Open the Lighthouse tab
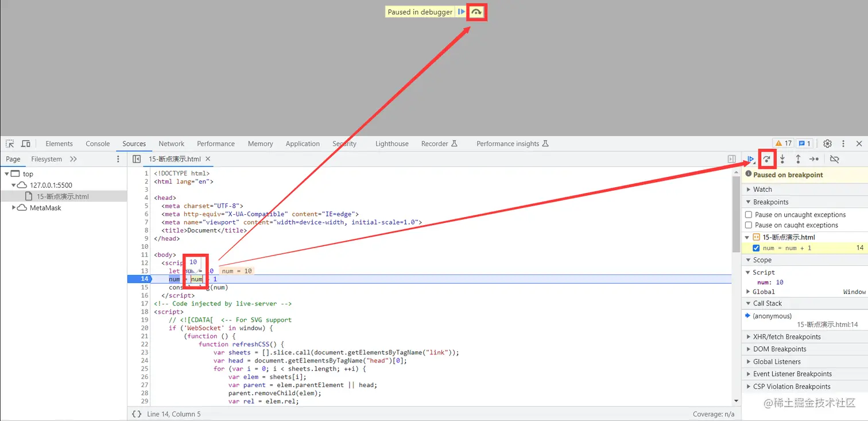Image resolution: width=868 pixels, height=421 pixels. click(392, 144)
